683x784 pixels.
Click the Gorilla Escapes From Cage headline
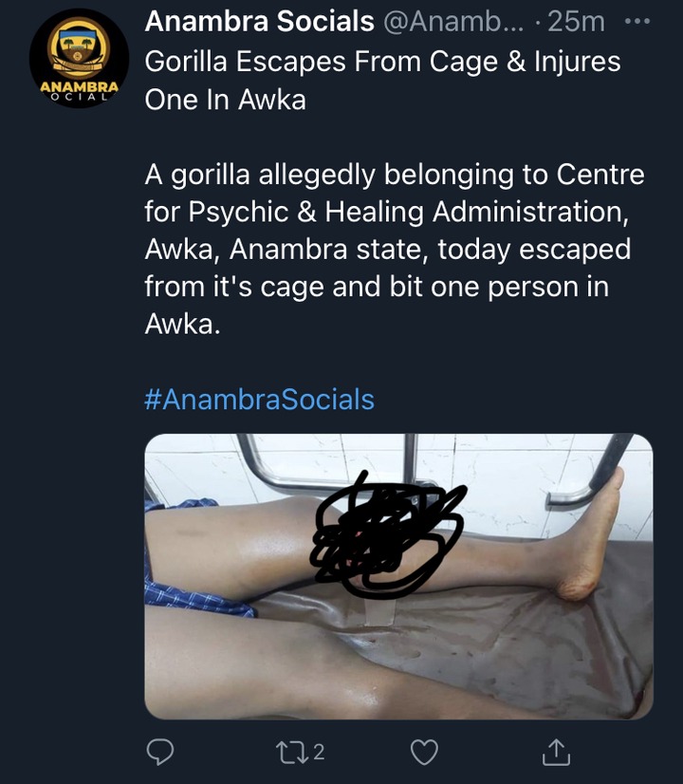pos(382,81)
